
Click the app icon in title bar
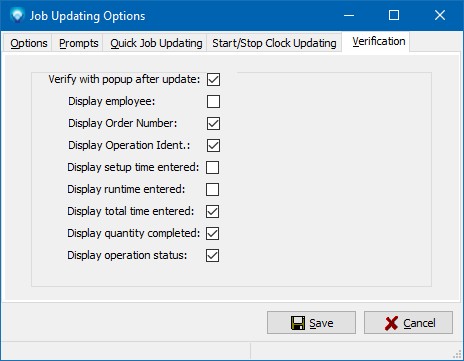click(17, 15)
